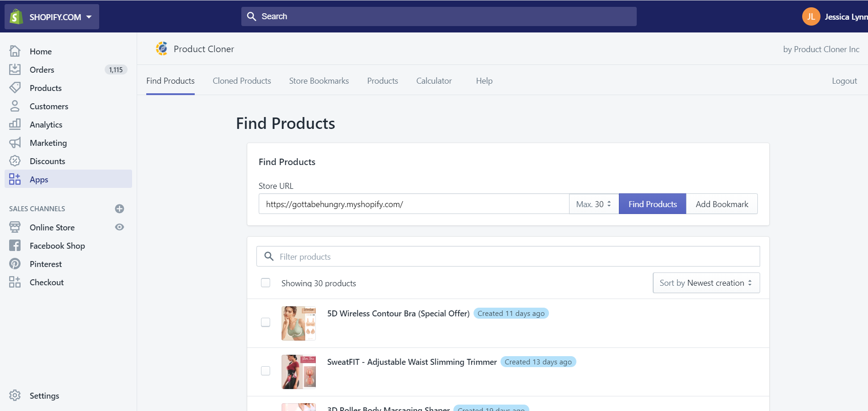Open Settings gear icon

tap(15, 395)
